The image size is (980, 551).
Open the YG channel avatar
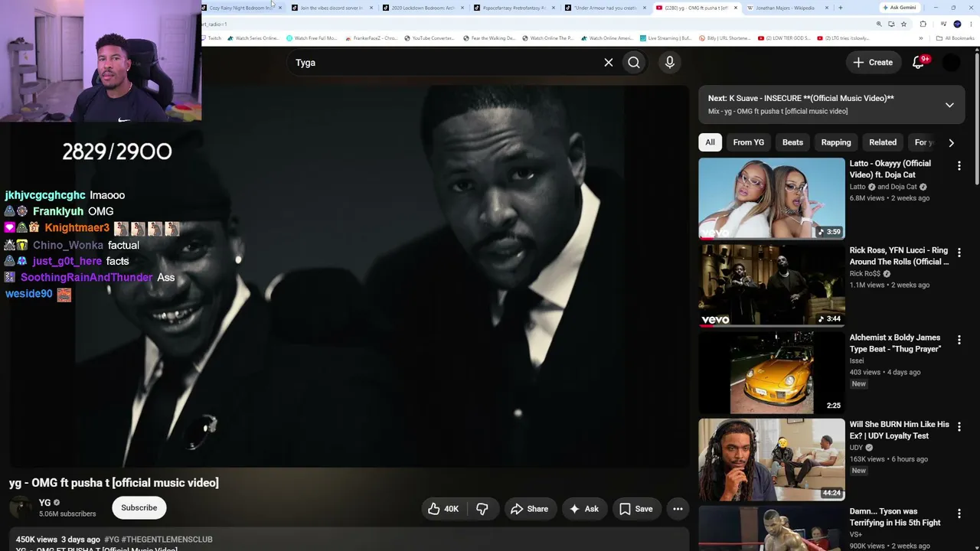[21, 508]
